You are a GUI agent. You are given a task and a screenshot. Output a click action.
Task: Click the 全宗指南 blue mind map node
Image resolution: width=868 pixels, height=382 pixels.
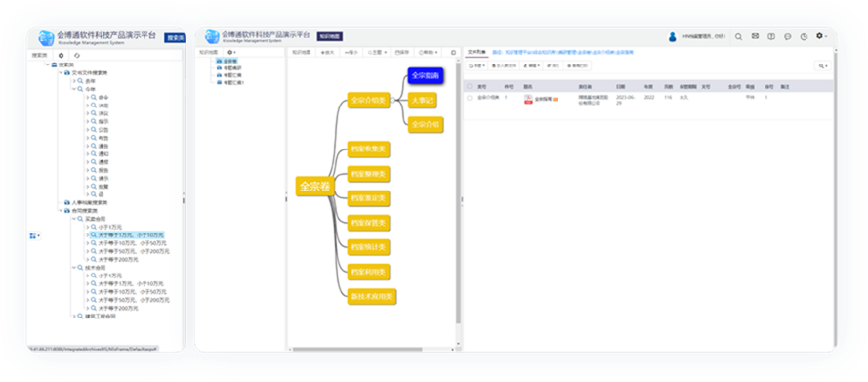[427, 75]
